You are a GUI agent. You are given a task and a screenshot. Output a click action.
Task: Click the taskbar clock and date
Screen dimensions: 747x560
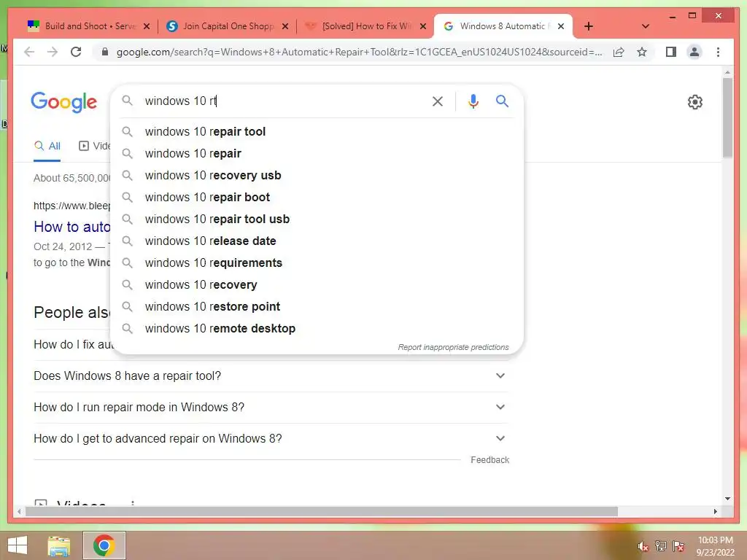pos(715,546)
